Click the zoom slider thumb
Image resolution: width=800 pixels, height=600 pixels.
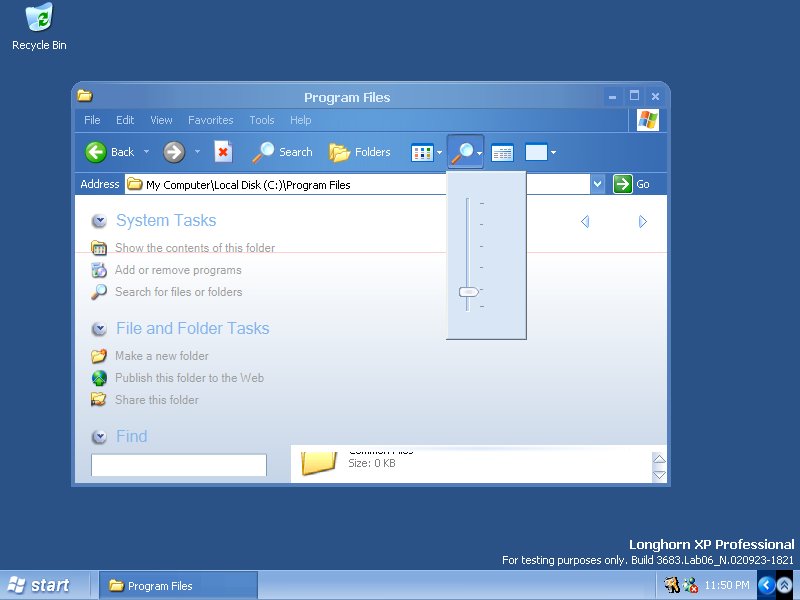(468, 292)
